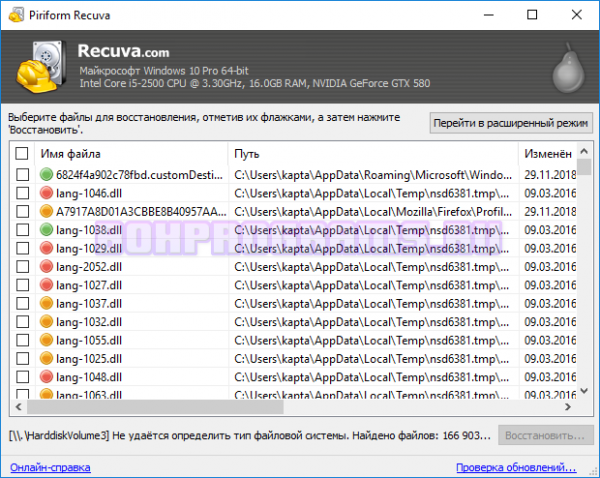Minimize the Piriform Recuva window
Viewport: 600px width, 478px height.
pos(488,15)
